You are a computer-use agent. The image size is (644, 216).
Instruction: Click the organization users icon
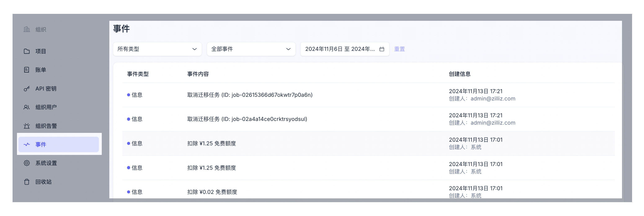[27, 107]
